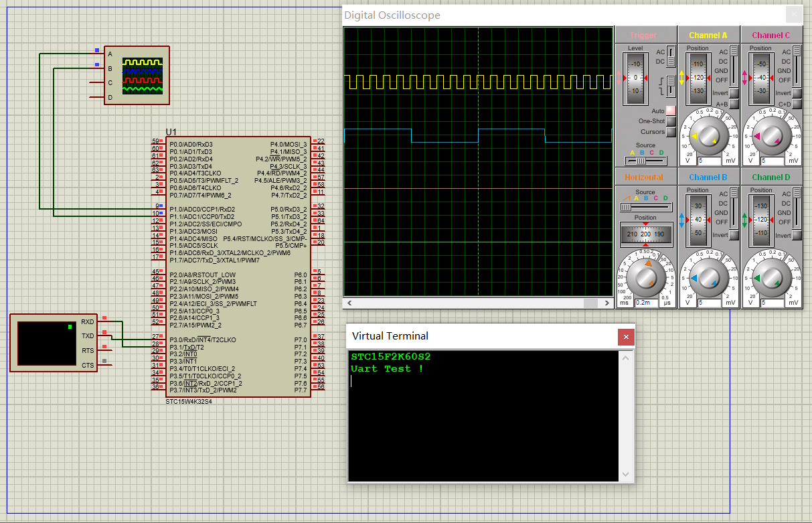Click the Horizontal timebase knob
The image size is (812, 523).
click(x=645, y=278)
